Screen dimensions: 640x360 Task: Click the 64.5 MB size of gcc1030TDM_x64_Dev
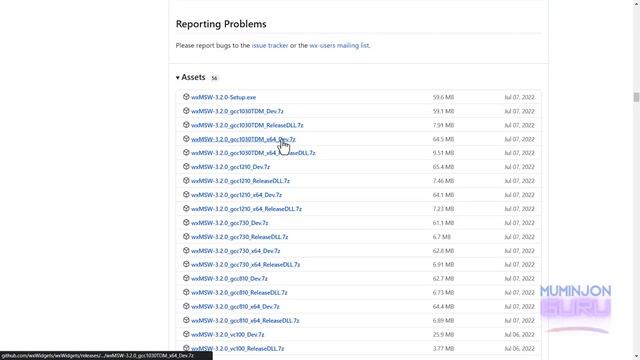coord(443,139)
